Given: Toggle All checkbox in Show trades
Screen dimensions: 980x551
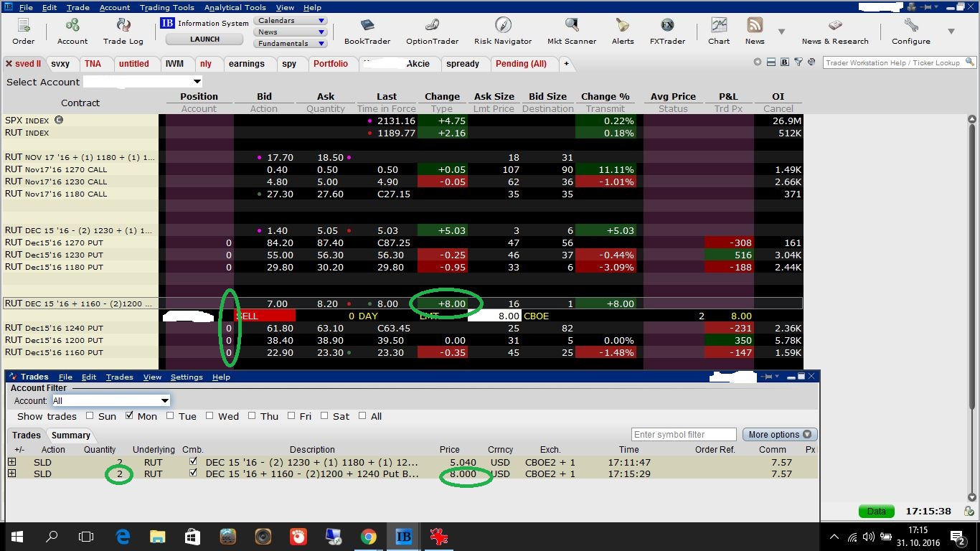Looking at the screenshot, I should pyautogui.click(x=362, y=415).
